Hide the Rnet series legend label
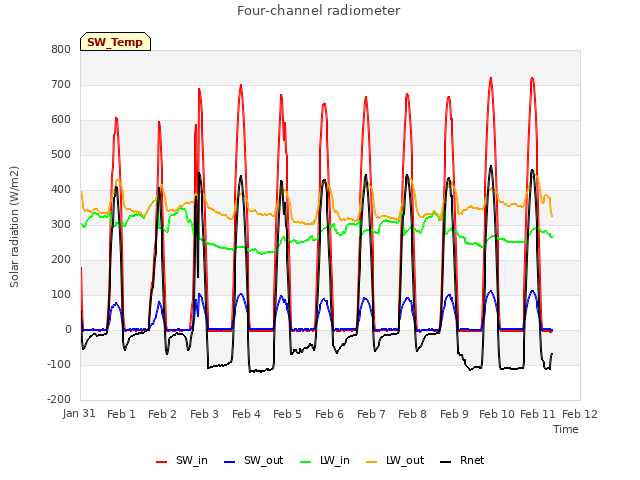Image resolution: width=640 pixels, height=480 pixels. tap(472, 460)
